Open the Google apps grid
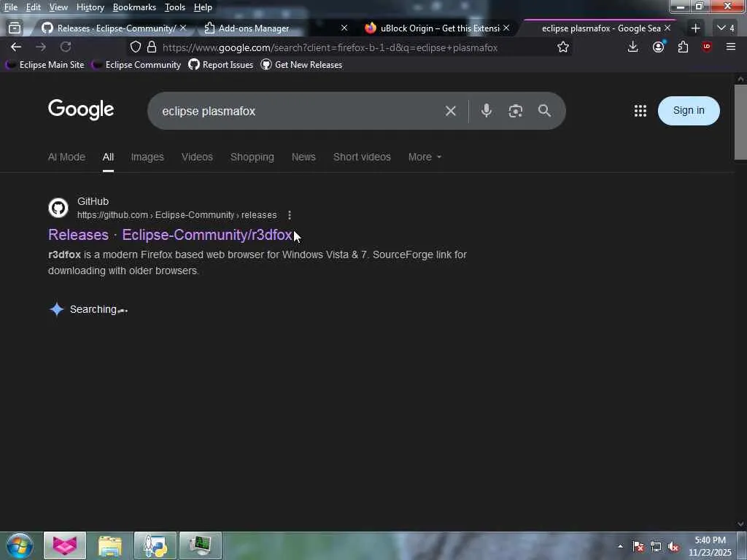747x560 pixels. tap(640, 111)
